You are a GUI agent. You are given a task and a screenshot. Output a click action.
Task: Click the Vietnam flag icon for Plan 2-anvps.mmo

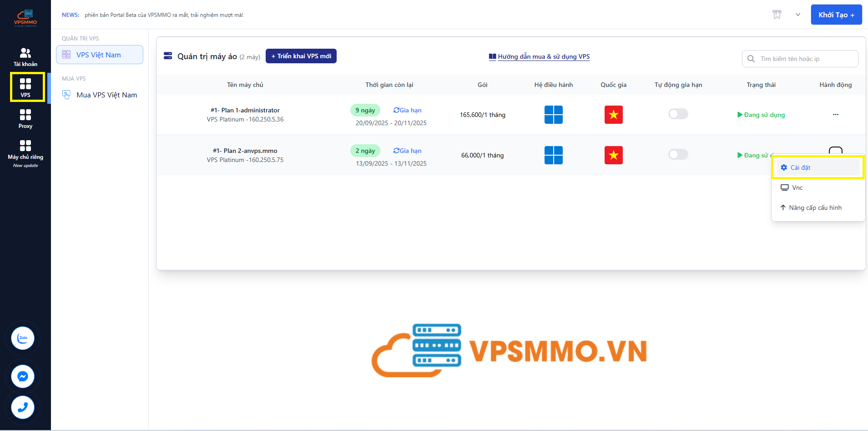pyautogui.click(x=613, y=155)
